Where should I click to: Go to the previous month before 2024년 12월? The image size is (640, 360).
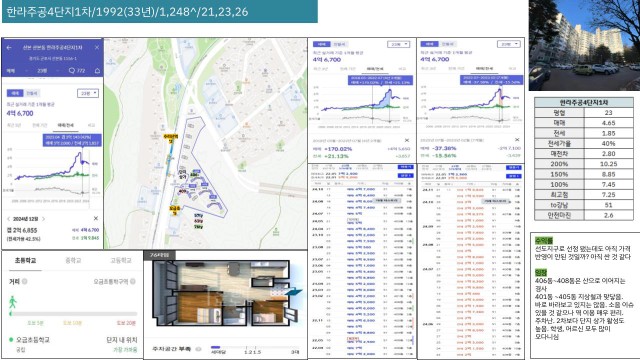(x=9, y=219)
